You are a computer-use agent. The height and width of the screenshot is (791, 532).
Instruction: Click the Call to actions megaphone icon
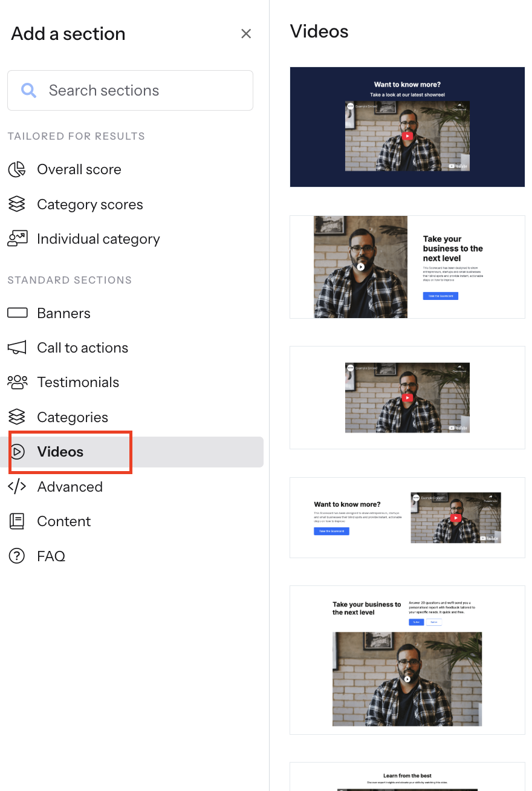(x=17, y=348)
